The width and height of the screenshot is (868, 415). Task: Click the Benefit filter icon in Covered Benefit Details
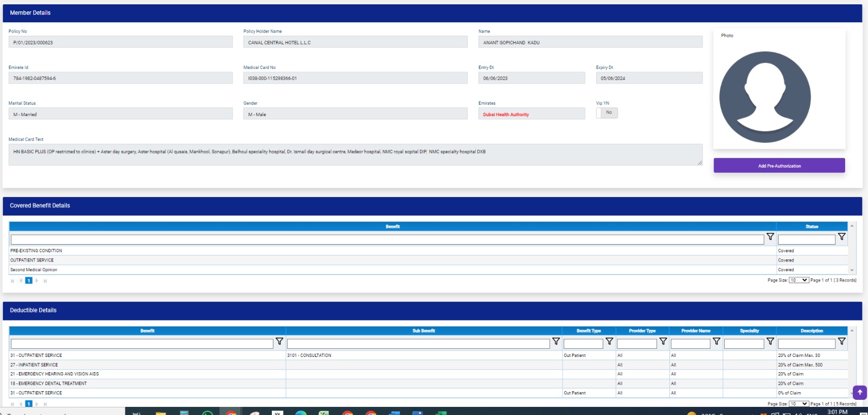pyautogui.click(x=770, y=237)
